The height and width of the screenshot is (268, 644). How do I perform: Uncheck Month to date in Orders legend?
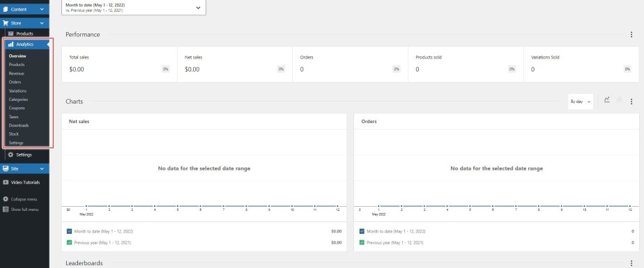(x=362, y=232)
